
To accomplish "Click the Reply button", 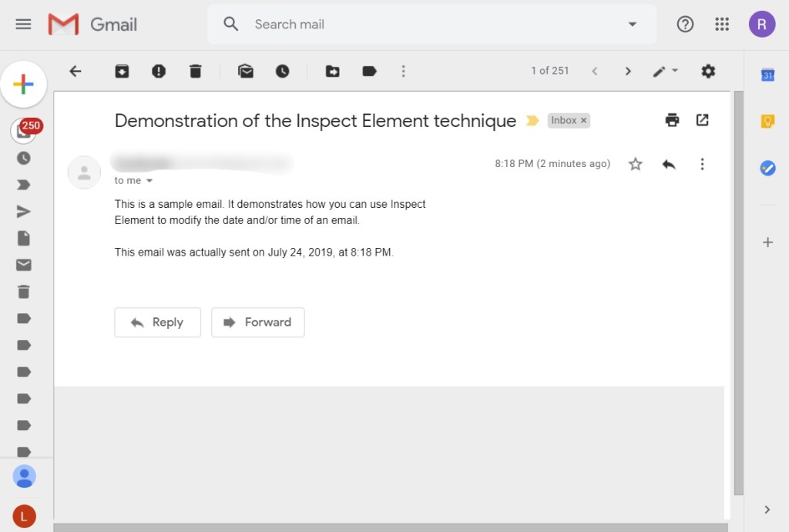I will tap(157, 323).
